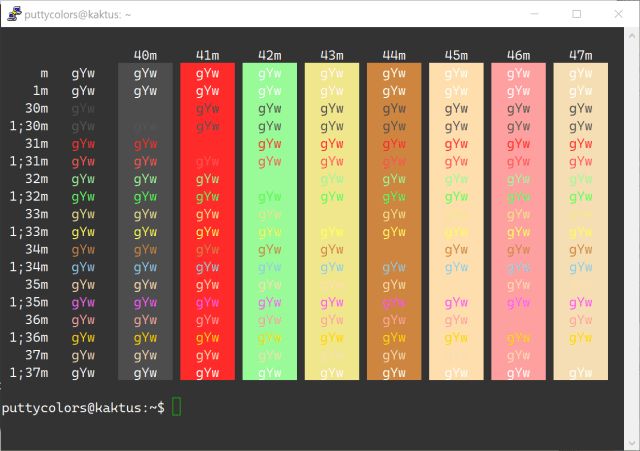Screen dimensions: 640x451
Task: Click the 1;37m row label
Action: click(x=28, y=373)
